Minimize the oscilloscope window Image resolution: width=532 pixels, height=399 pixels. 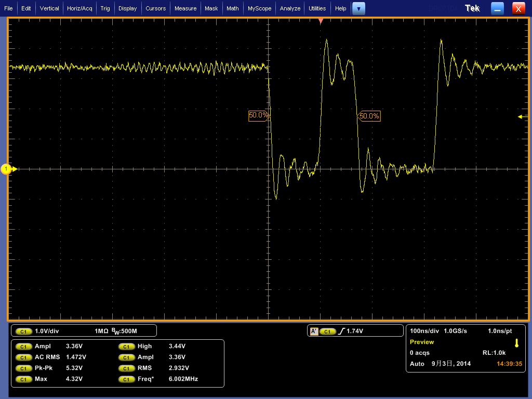click(x=497, y=9)
